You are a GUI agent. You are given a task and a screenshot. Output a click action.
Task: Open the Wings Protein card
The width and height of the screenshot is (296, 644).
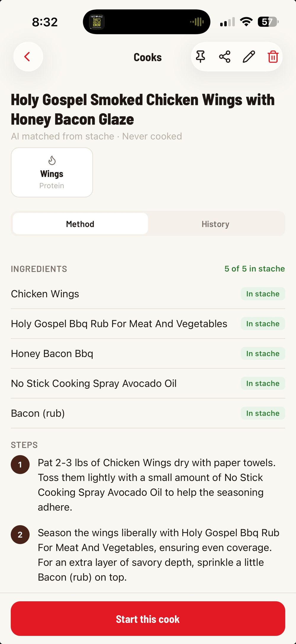tap(52, 172)
